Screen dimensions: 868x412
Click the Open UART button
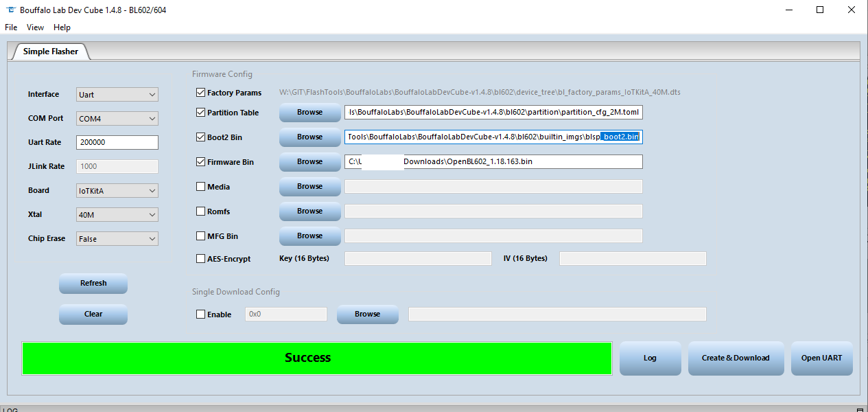[x=822, y=358]
